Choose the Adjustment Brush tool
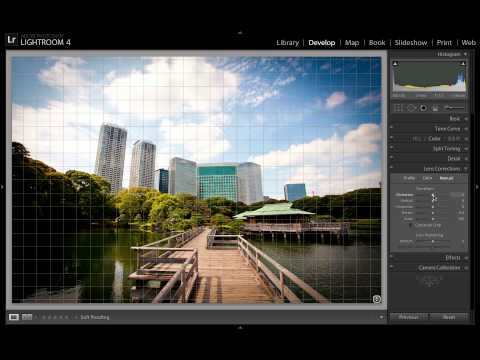Screen dimensions: 480x360 click(454, 108)
